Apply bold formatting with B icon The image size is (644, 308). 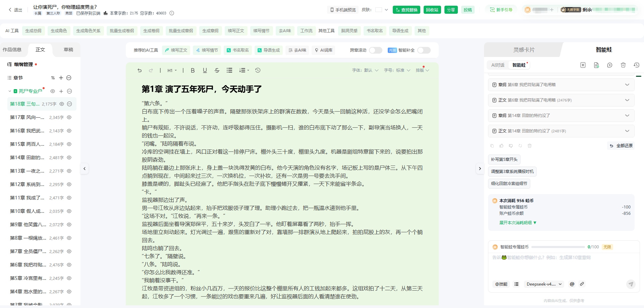click(x=193, y=70)
